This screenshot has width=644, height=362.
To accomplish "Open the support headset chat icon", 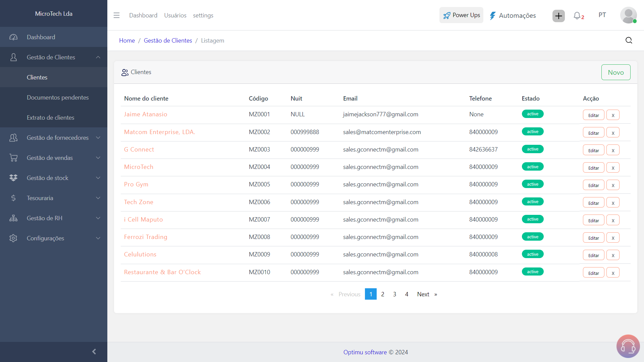I will pos(628,346).
